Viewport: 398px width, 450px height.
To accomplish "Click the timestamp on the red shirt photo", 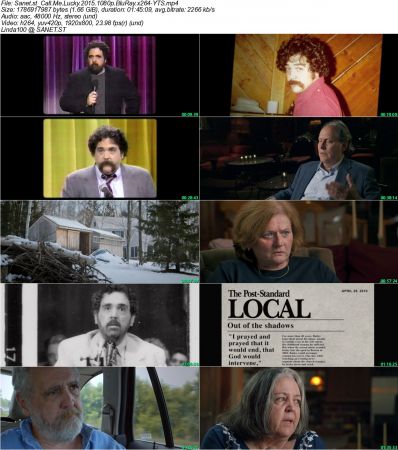I will tap(389, 114).
